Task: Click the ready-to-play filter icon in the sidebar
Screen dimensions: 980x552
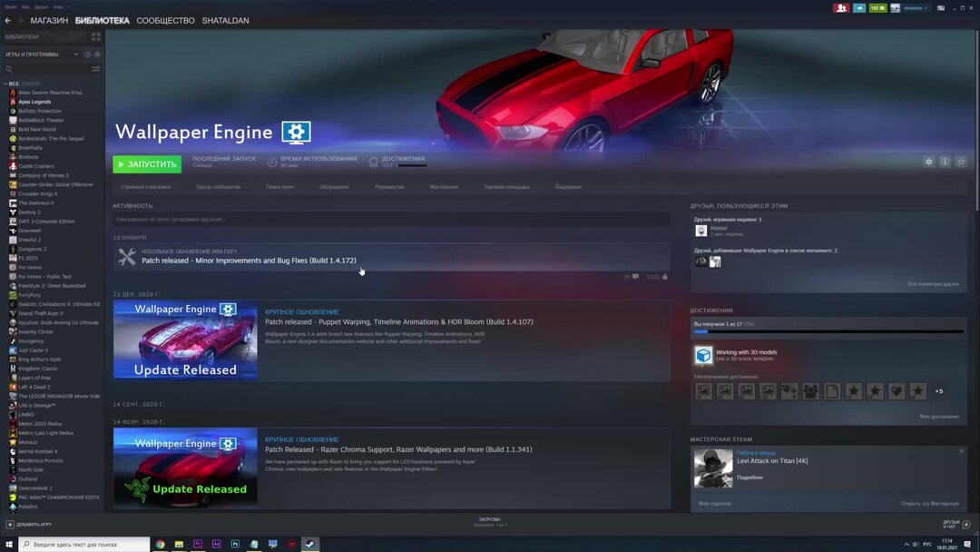Action: (x=97, y=54)
